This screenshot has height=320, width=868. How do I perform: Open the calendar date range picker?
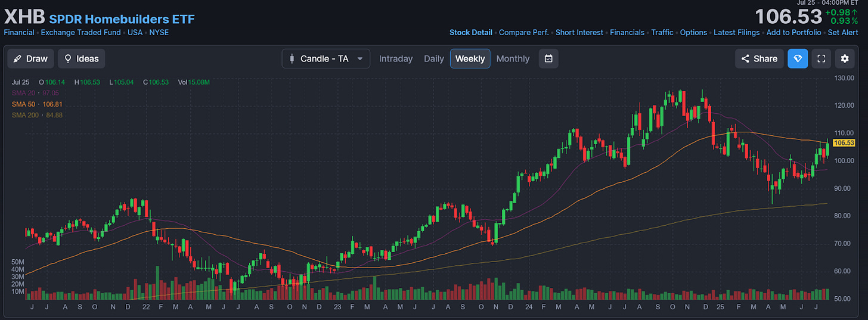coord(548,58)
